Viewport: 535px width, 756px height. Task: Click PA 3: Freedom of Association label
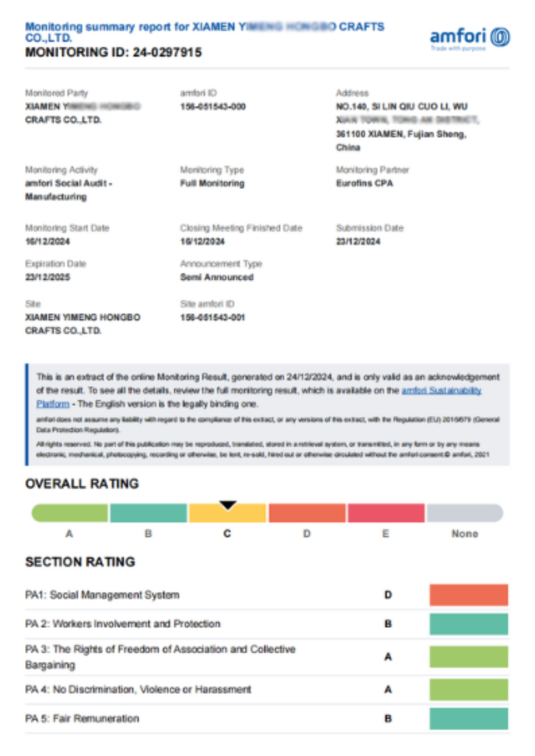click(x=160, y=656)
